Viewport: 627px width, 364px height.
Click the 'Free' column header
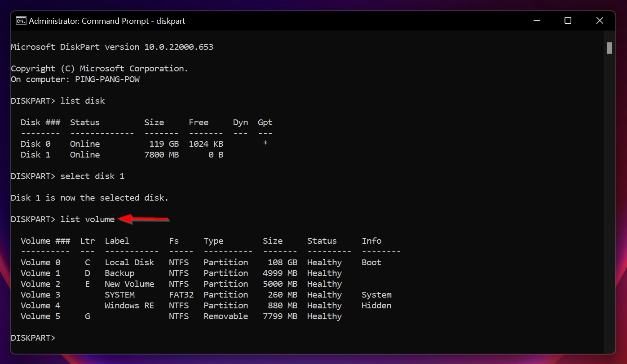tap(199, 123)
